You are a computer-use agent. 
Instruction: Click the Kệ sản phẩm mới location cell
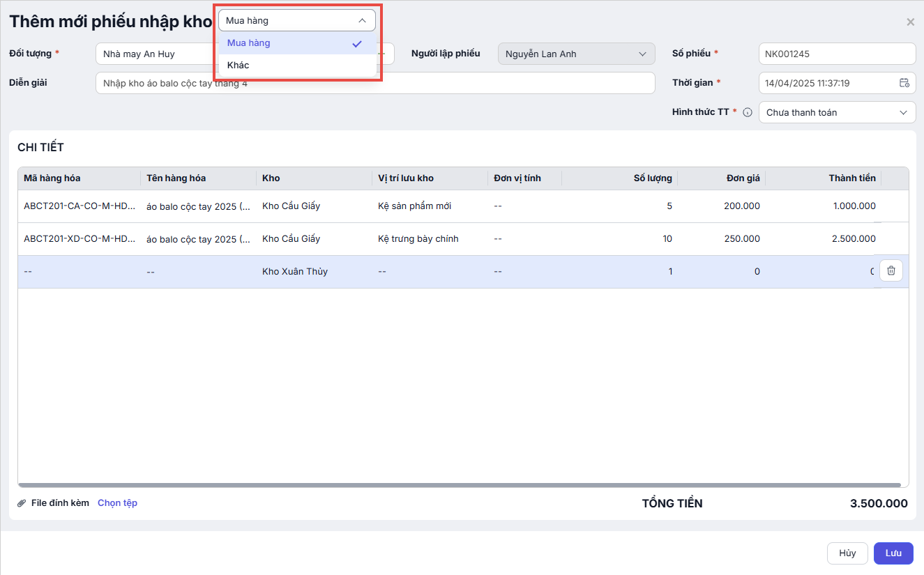[x=415, y=206]
